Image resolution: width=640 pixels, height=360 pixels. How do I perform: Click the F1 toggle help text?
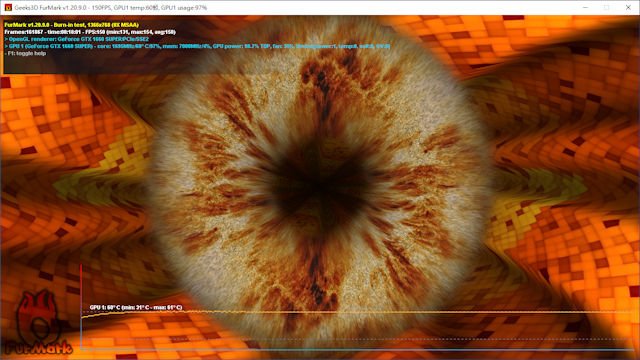click(25, 53)
